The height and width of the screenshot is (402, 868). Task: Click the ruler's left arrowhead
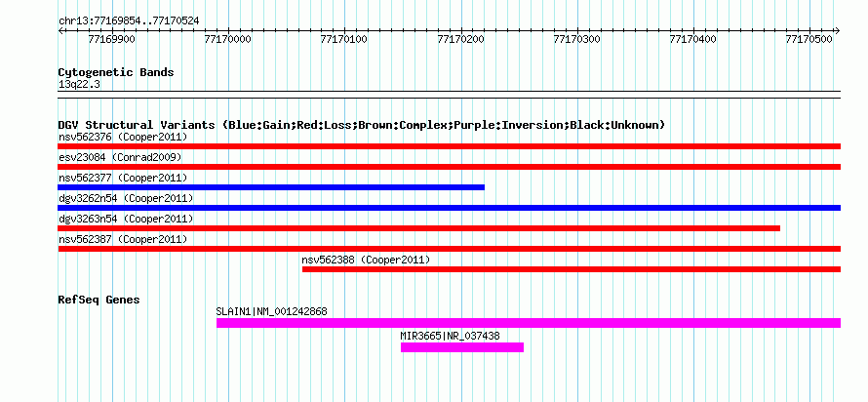(x=60, y=30)
